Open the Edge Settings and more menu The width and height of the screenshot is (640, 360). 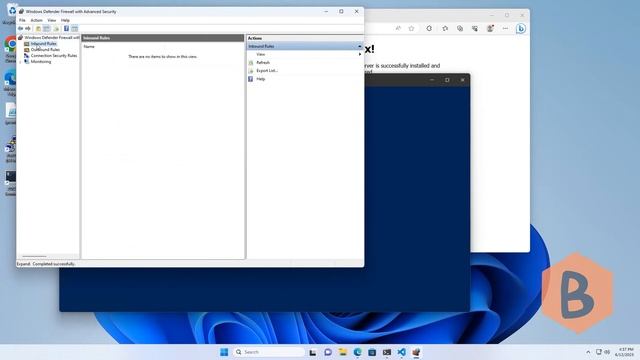click(505, 28)
